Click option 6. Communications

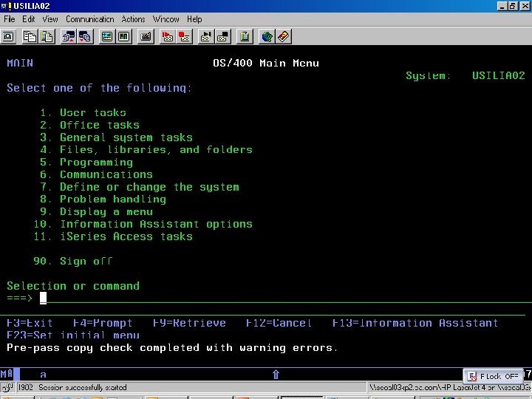tap(96, 174)
